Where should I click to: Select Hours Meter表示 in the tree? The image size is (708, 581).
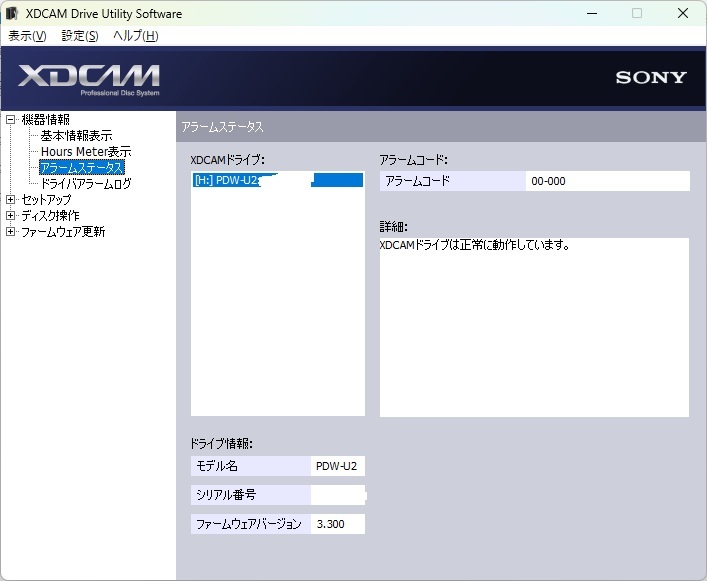coord(86,151)
